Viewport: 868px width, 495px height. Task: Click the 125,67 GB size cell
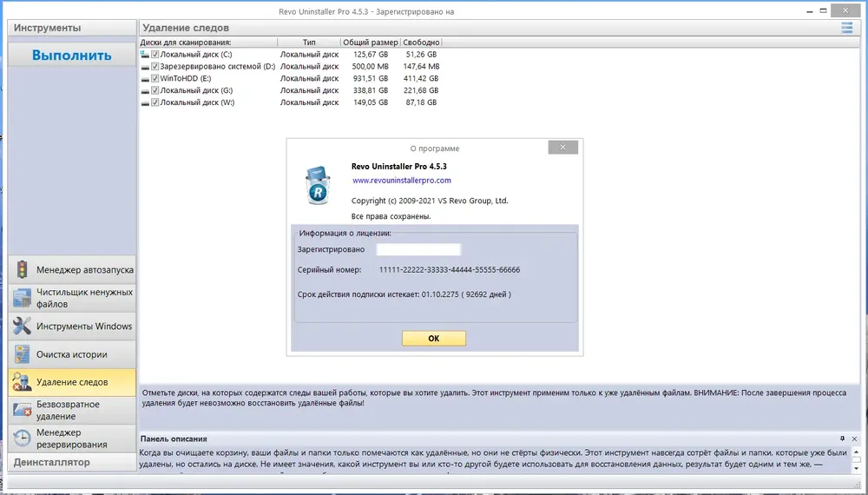tap(371, 54)
